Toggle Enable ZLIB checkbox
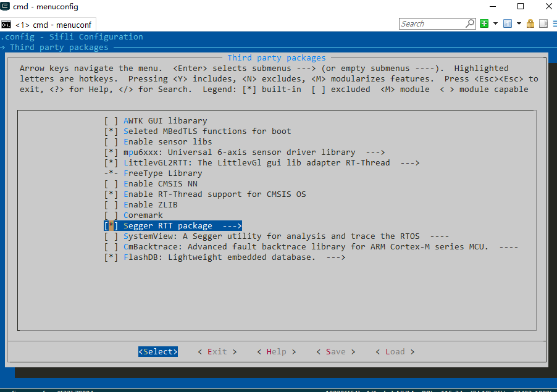The width and height of the screenshot is (557, 392). click(111, 205)
